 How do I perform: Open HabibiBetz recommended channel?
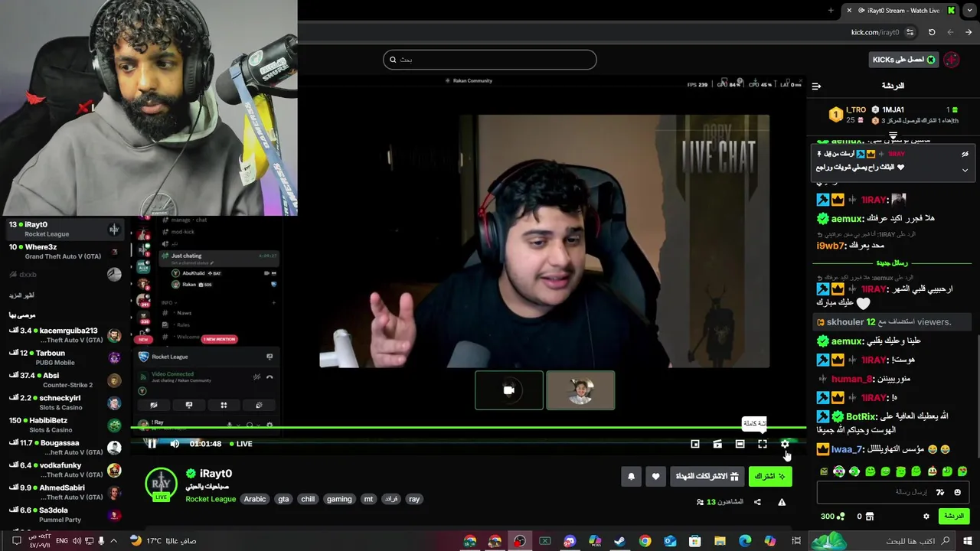click(x=65, y=425)
